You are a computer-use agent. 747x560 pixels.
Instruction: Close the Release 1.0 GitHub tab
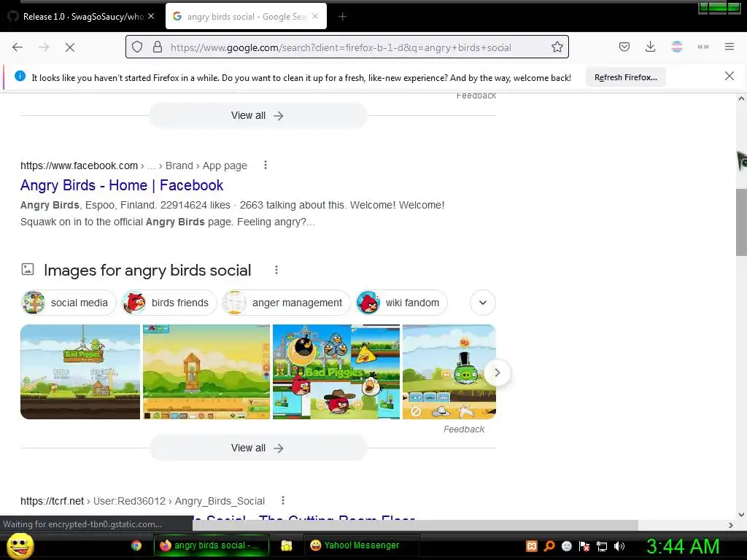pyautogui.click(x=151, y=16)
